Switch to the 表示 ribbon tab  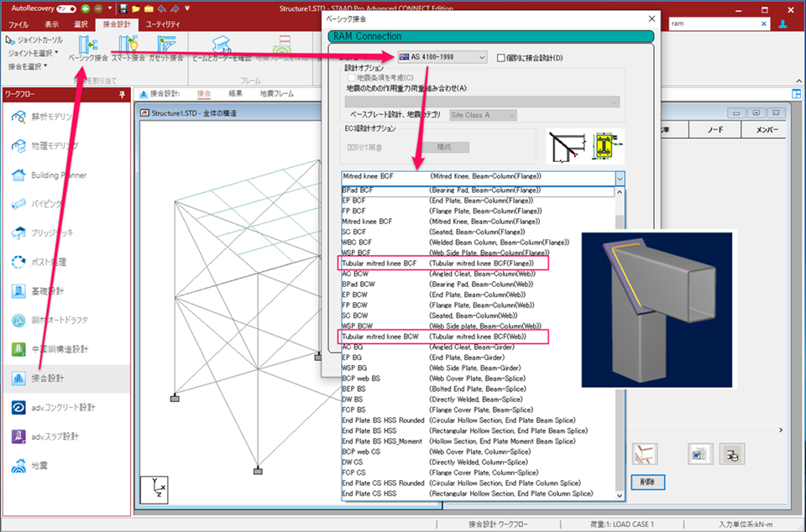pyautogui.click(x=51, y=24)
